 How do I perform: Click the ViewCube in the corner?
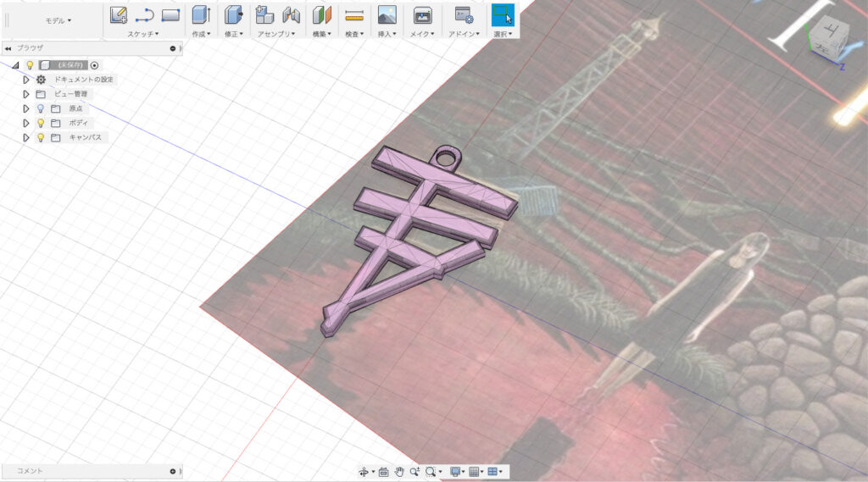[825, 38]
